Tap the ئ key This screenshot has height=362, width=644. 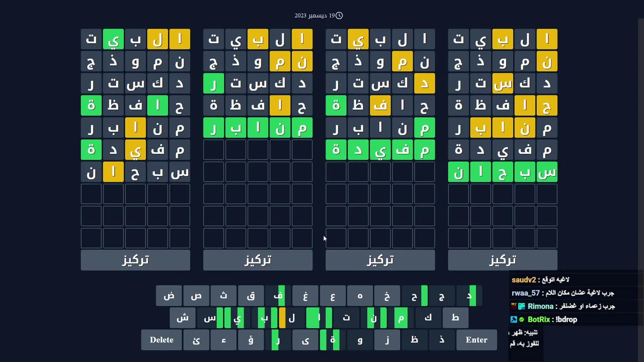[196, 340]
